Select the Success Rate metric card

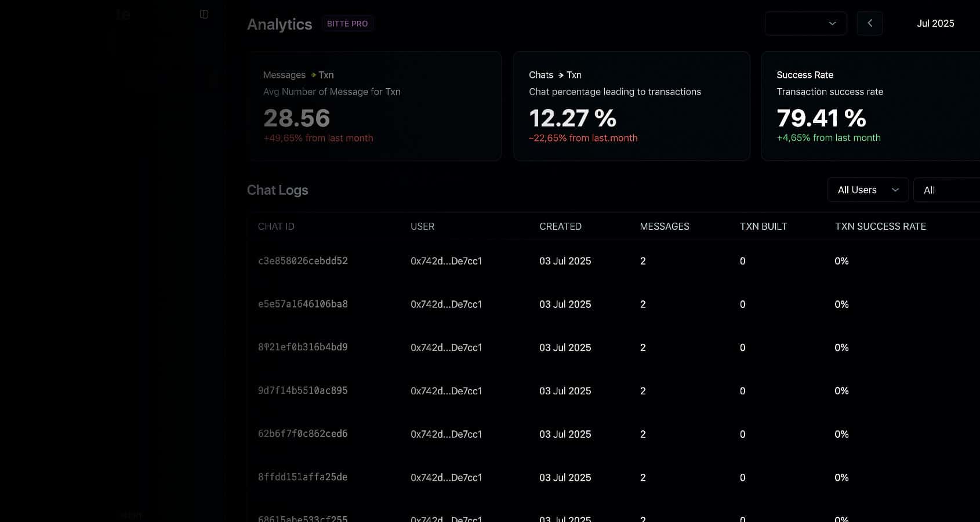click(x=870, y=106)
